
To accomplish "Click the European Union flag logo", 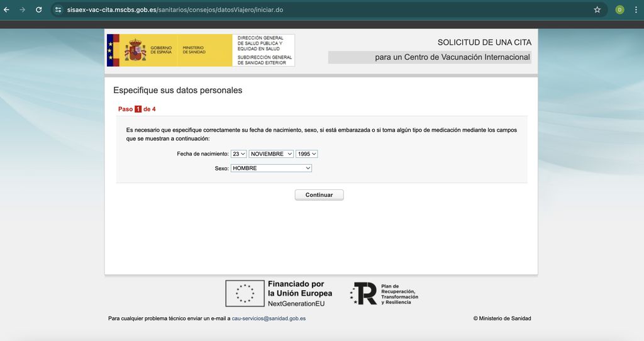I will point(245,293).
